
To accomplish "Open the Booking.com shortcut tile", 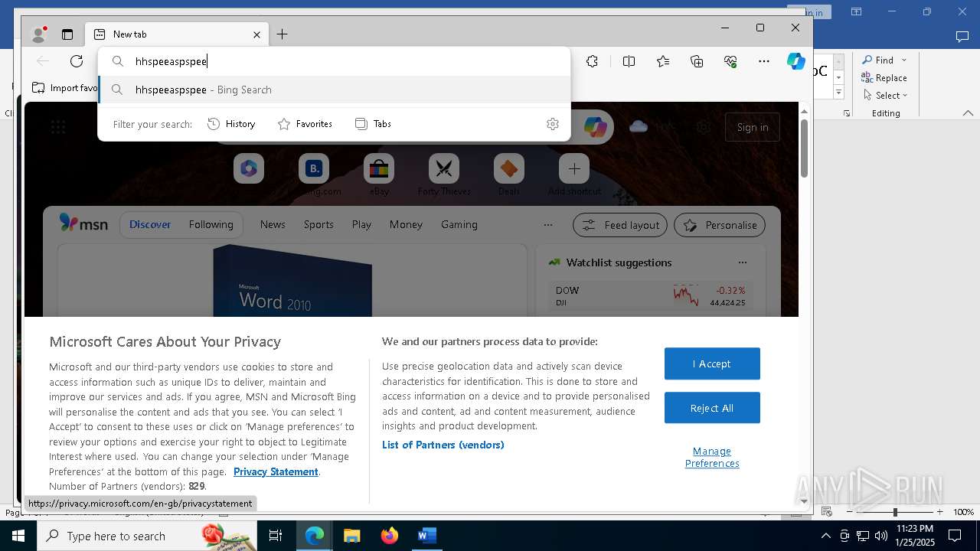I will click(314, 169).
